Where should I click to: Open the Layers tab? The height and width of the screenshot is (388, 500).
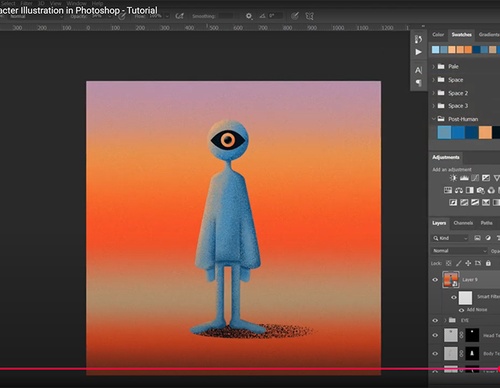[439, 223]
